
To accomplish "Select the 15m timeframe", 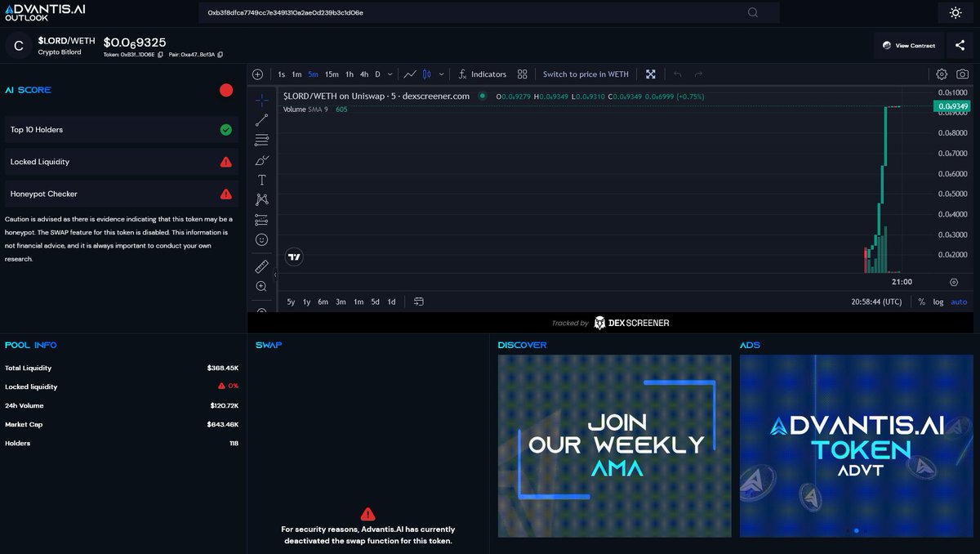I will coord(332,74).
